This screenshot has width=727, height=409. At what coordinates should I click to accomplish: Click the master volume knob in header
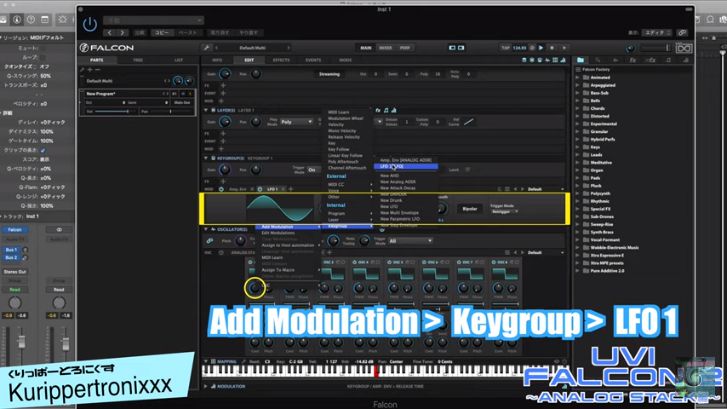pyautogui.click(x=630, y=48)
